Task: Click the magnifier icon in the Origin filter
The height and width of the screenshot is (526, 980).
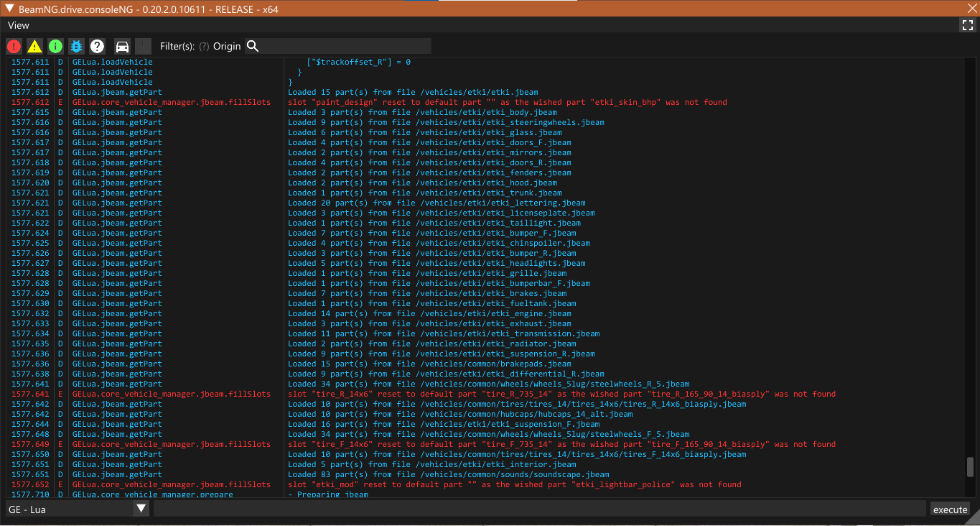Action: click(x=253, y=46)
